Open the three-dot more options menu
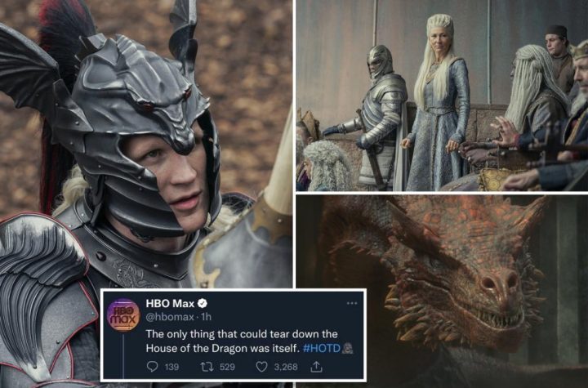This screenshot has height=388, width=588. (352, 303)
